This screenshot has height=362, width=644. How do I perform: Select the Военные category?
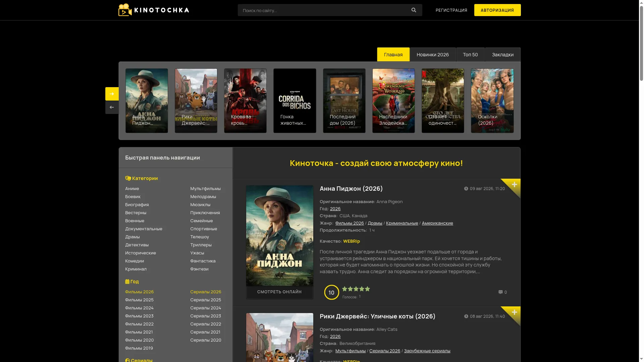click(135, 221)
